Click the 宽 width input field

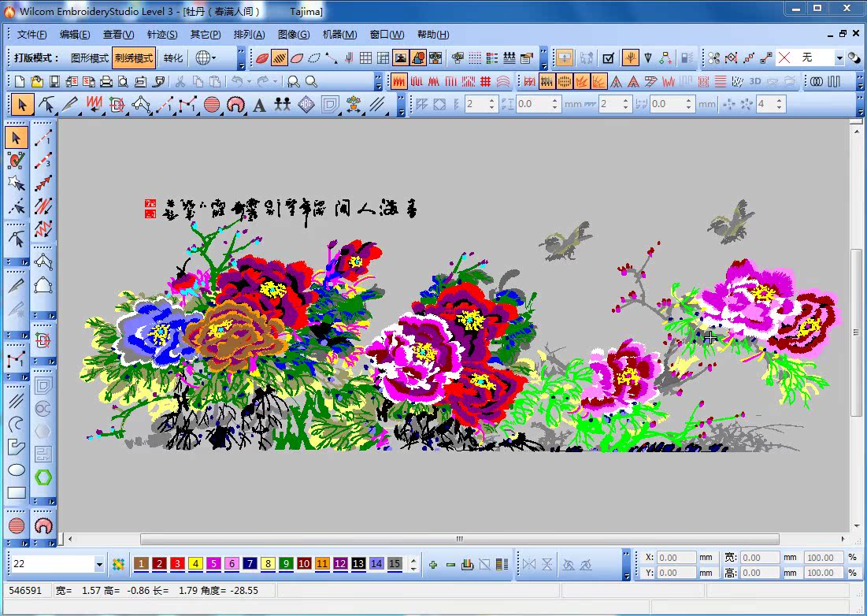point(758,558)
